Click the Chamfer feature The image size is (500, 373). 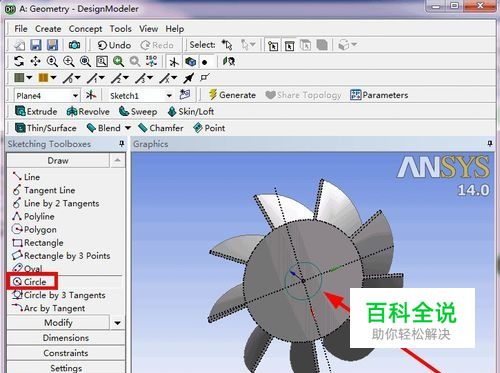point(161,128)
